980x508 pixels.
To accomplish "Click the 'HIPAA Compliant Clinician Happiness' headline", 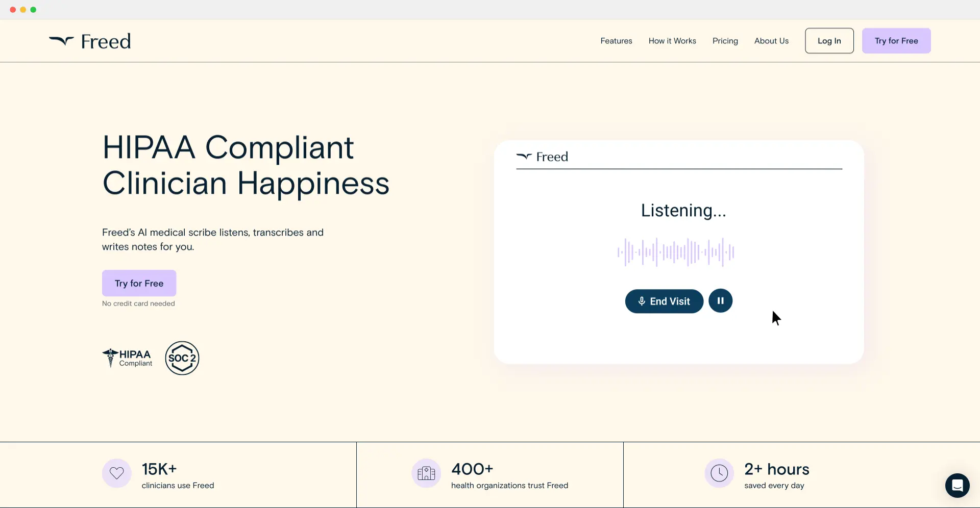I will tap(246, 165).
